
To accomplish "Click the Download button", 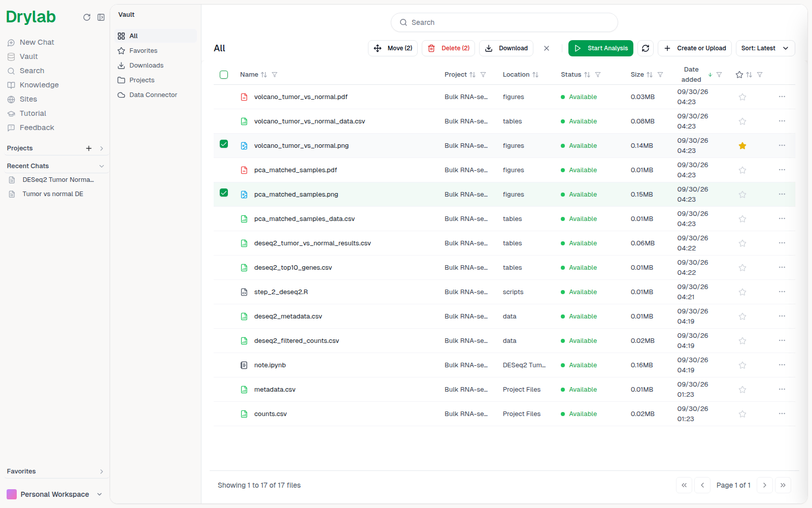I will click(506, 48).
